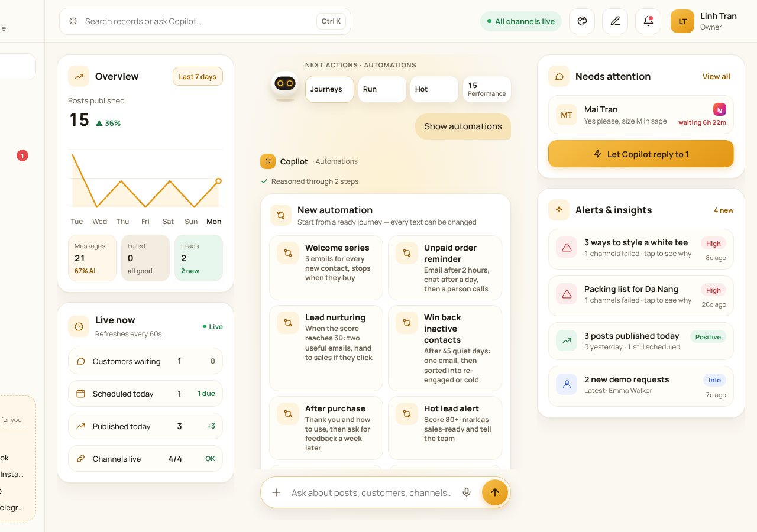The width and height of the screenshot is (757, 532).
Task: Select the Run tab
Action: [x=382, y=89]
